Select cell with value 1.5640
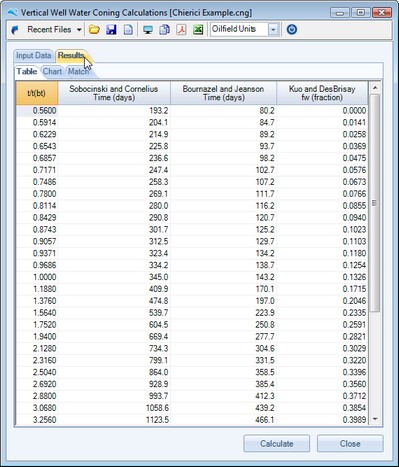This screenshot has height=467, width=399. click(37, 313)
